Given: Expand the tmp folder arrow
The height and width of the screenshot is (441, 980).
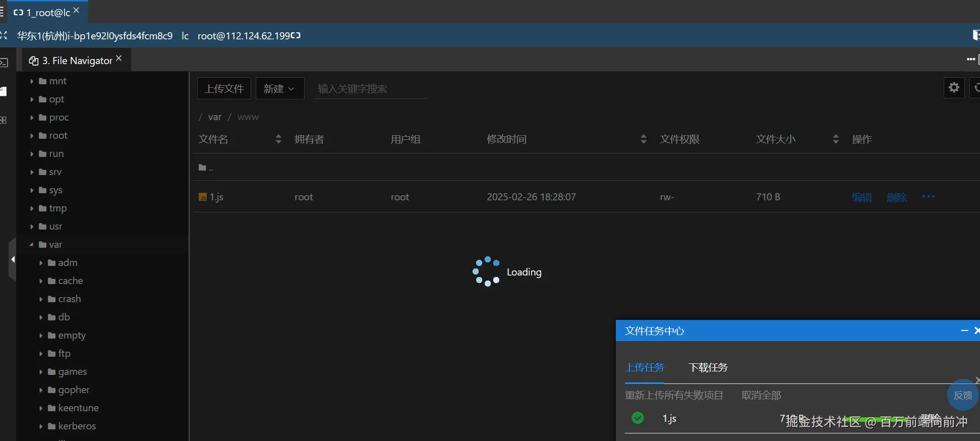Looking at the screenshot, I should tap(32, 208).
